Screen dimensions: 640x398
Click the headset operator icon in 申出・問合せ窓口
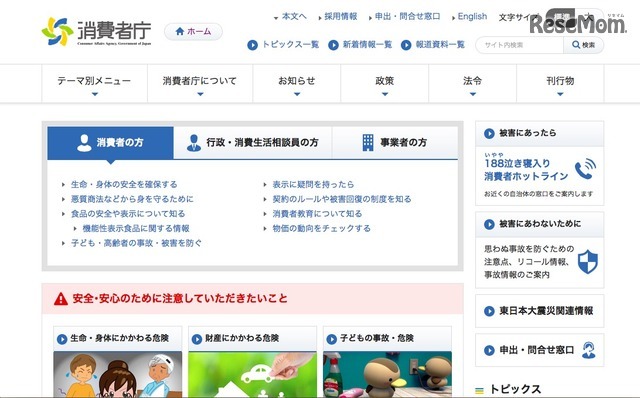point(589,350)
